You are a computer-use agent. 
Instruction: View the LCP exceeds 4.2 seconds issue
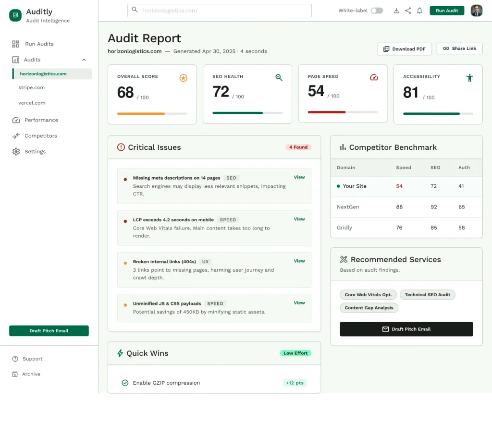pyautogui.click(x=299, y=219)
